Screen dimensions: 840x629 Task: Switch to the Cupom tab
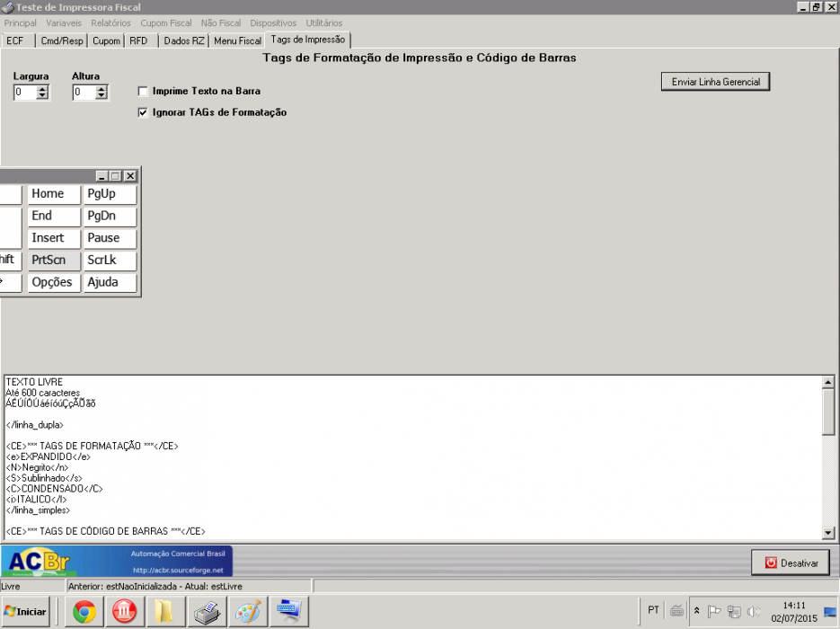[106, 40]
